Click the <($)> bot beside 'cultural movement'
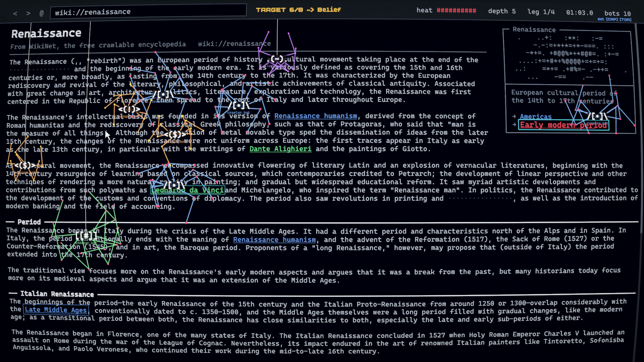 point(25,165)
